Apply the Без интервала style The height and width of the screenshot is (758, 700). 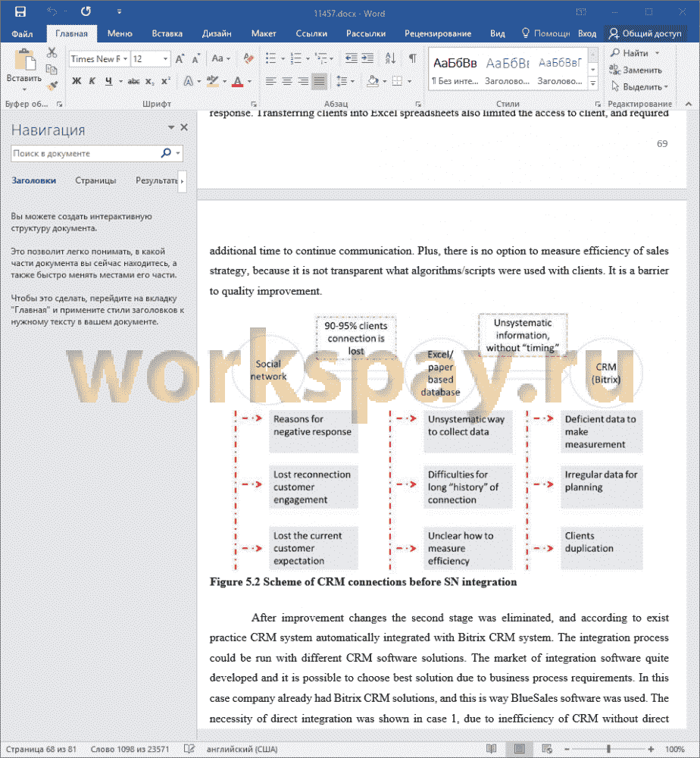[455, 70]
